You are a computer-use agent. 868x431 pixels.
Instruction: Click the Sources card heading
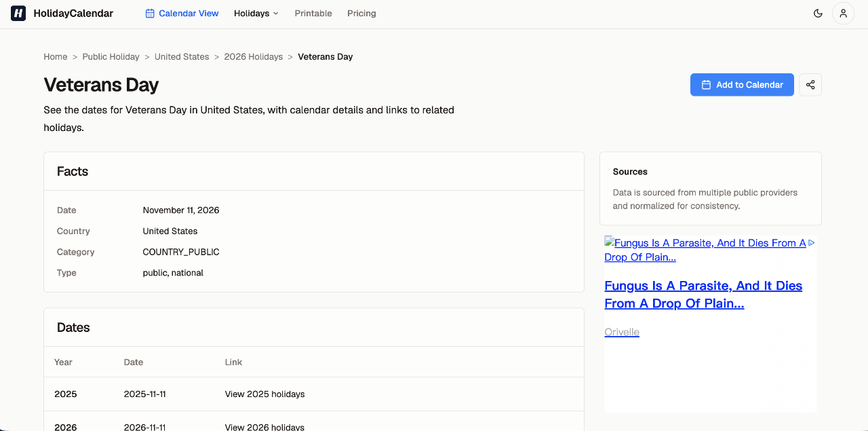630,172
